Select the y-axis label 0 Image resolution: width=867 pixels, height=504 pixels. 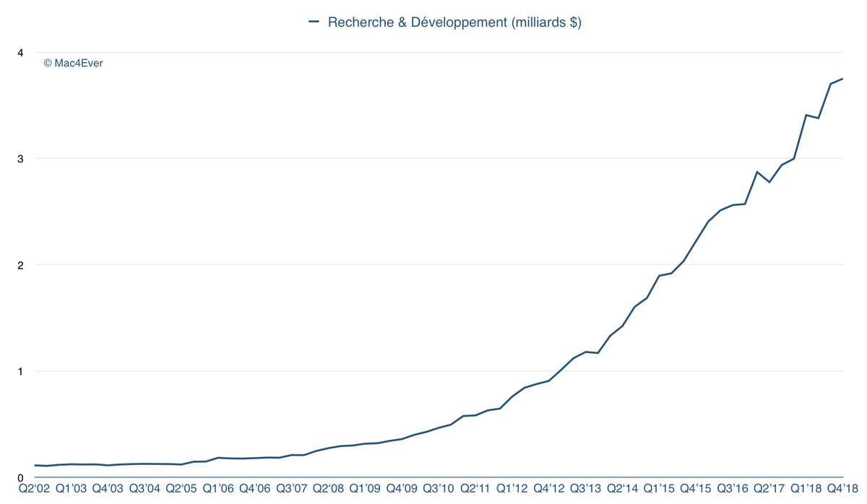coord(21,478)
